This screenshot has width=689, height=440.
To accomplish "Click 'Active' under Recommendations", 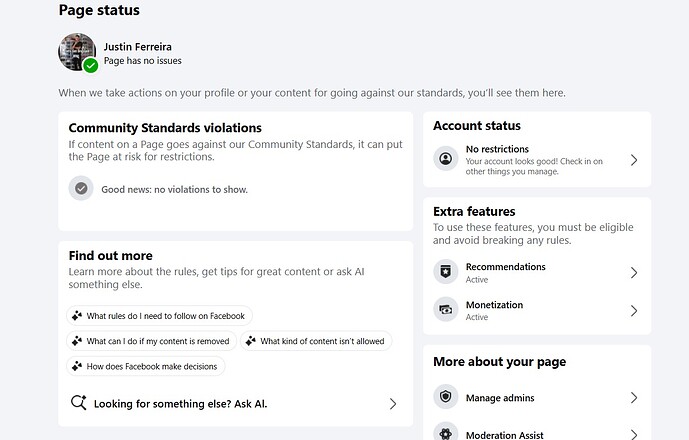I will (x=477, y=280).
